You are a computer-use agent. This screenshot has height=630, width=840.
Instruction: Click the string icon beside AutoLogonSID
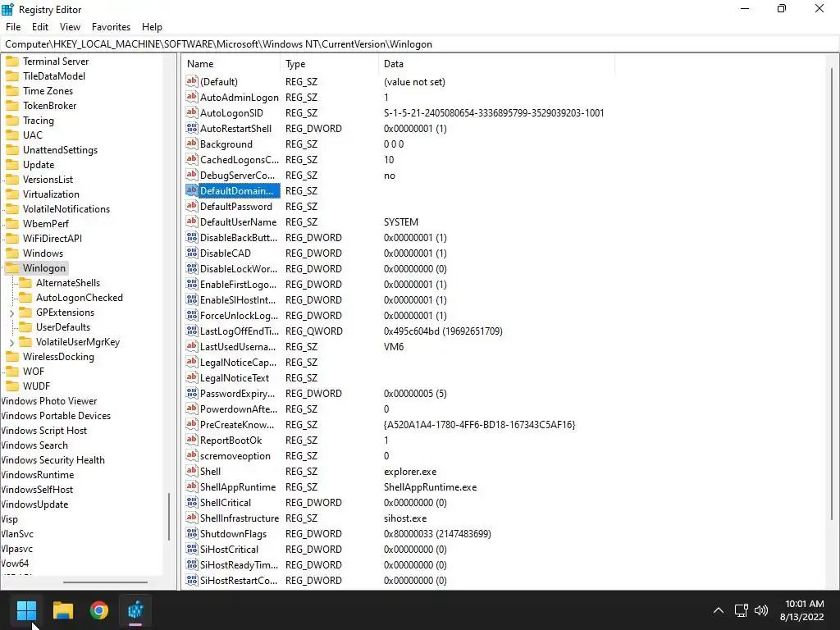[x=192, y=112]
